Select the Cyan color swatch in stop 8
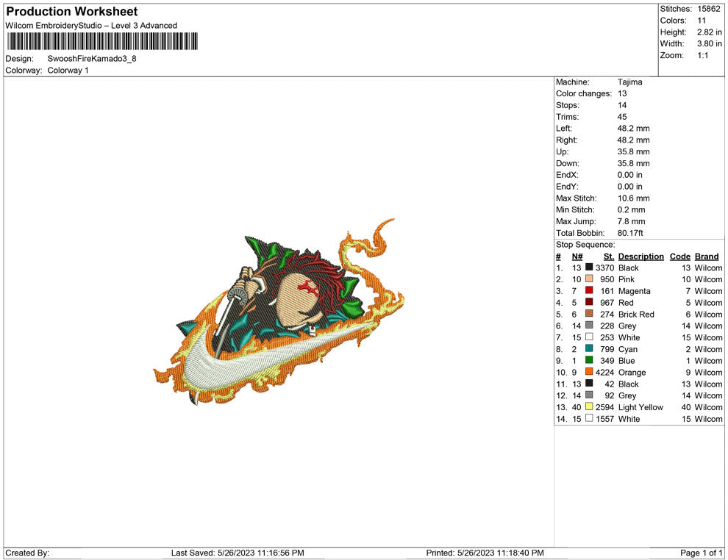 [589, 348]
